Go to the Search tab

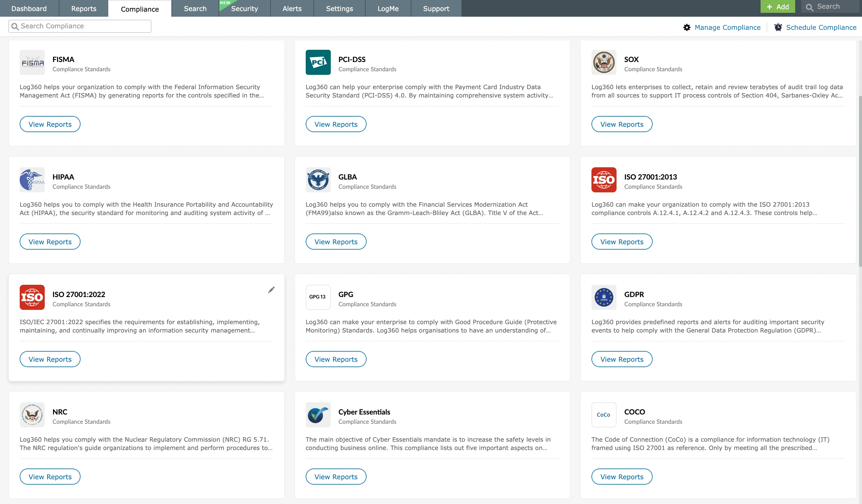click(195, 9)
